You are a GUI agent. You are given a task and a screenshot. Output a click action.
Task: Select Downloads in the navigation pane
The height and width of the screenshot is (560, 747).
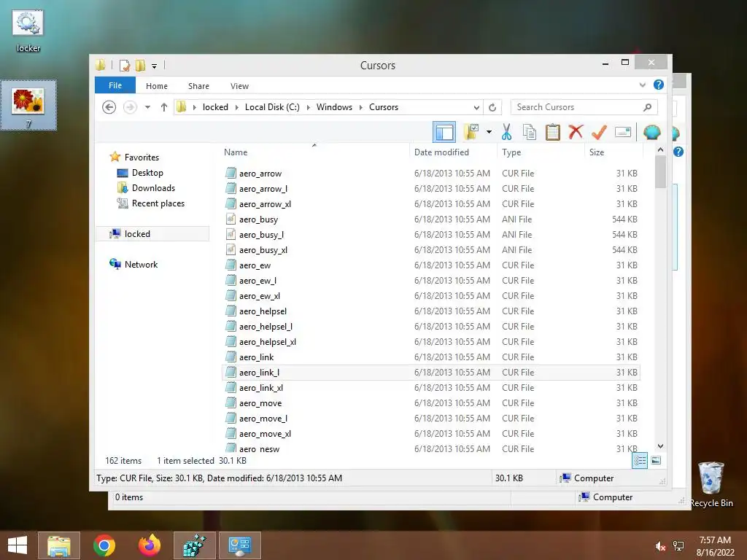coord(153,188)
